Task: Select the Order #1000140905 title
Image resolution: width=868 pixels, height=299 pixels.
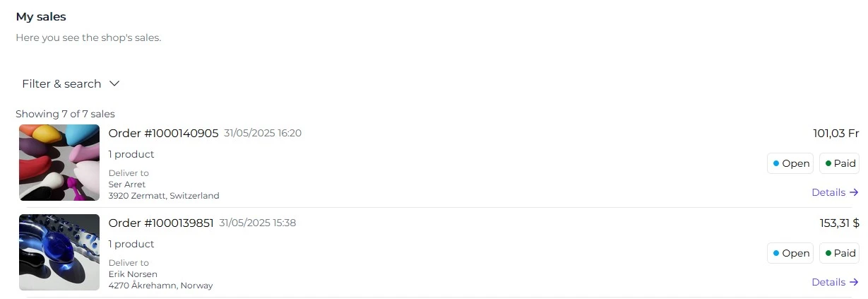Action: pyautogui.click(x=163, y=133)
